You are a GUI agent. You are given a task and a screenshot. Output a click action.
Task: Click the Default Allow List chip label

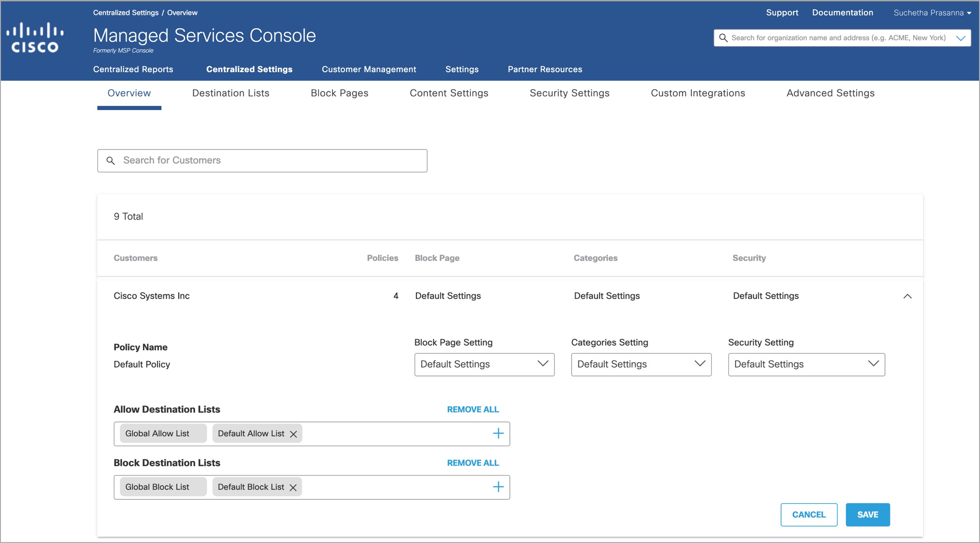pyautogui.click(x=251, y=434)
